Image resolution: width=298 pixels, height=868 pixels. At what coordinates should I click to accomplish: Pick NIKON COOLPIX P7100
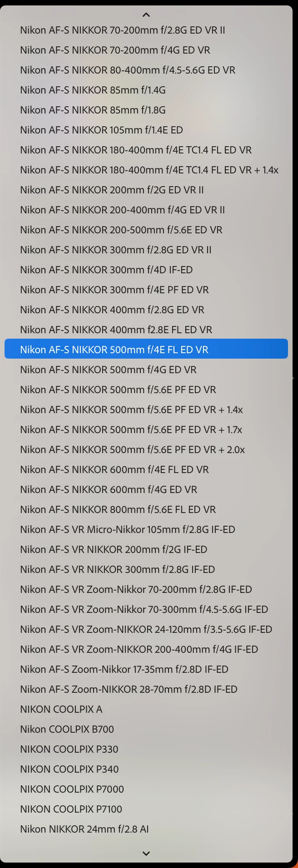click(146, 809)
